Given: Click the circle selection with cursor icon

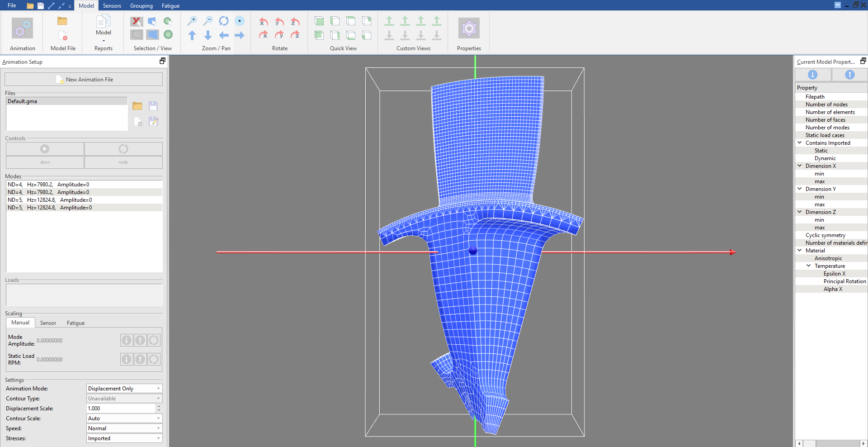Looking at the screenshot, I should [168, 21].
